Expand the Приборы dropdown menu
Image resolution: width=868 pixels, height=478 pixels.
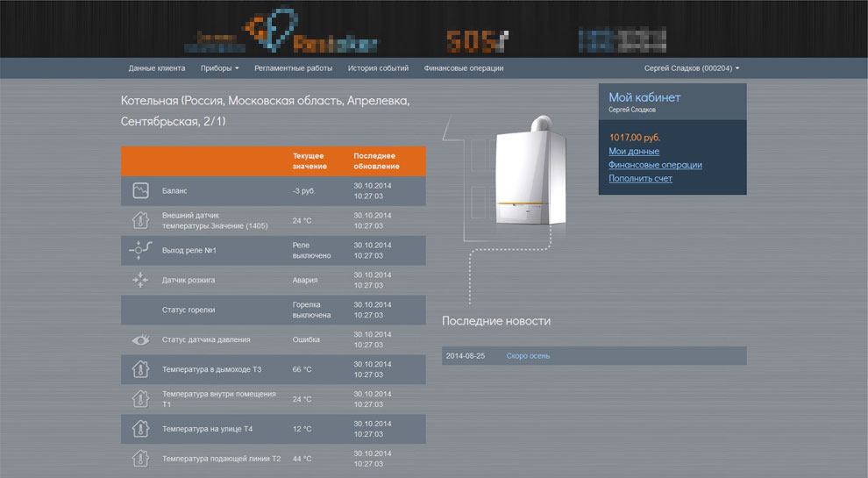coord(219,68)
